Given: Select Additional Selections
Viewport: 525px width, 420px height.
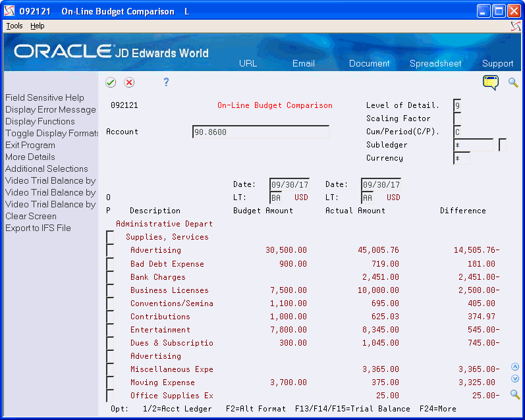Looking at the screenshot, I should [47, 169].
